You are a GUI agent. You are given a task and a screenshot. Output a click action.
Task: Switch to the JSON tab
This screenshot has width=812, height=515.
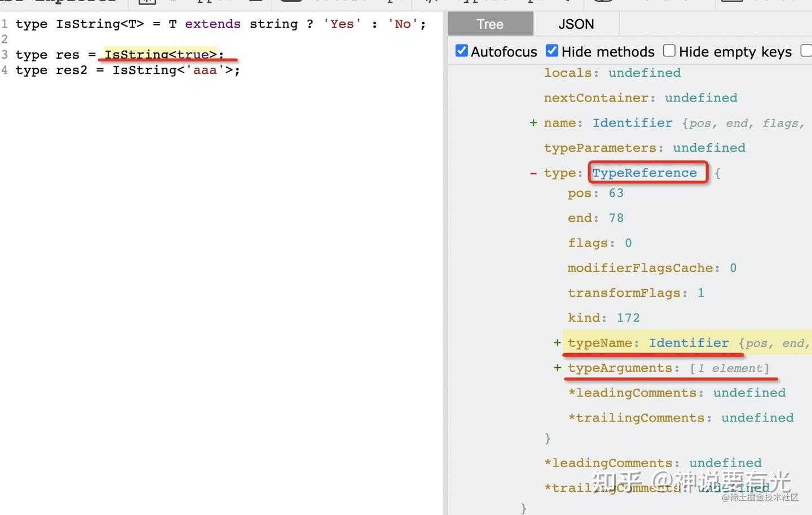(576, 24)
